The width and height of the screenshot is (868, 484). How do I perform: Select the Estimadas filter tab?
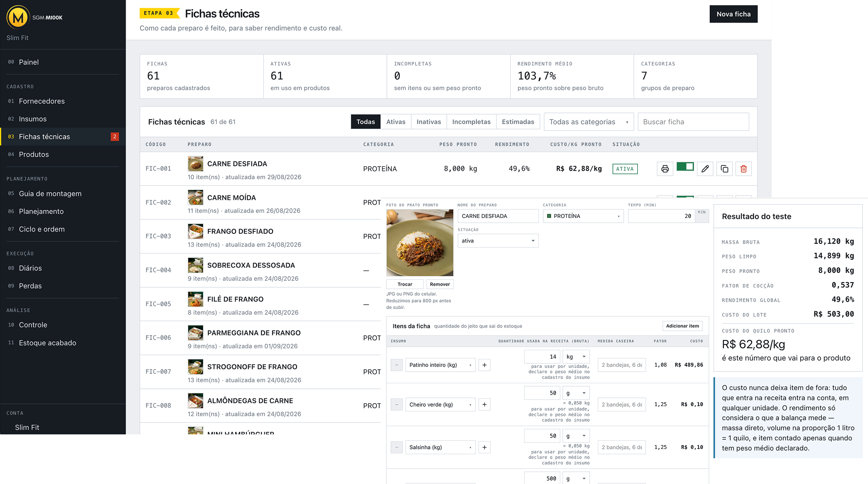pos(518,122)
